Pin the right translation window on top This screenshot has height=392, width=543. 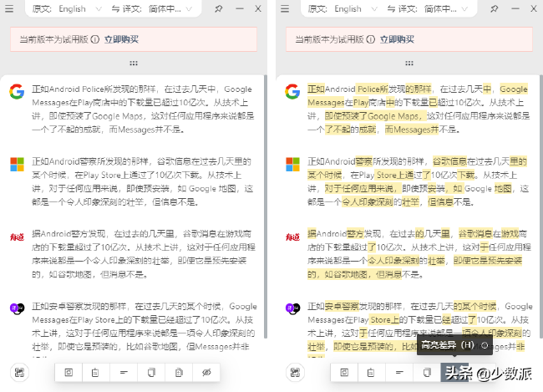click(495, 8)
